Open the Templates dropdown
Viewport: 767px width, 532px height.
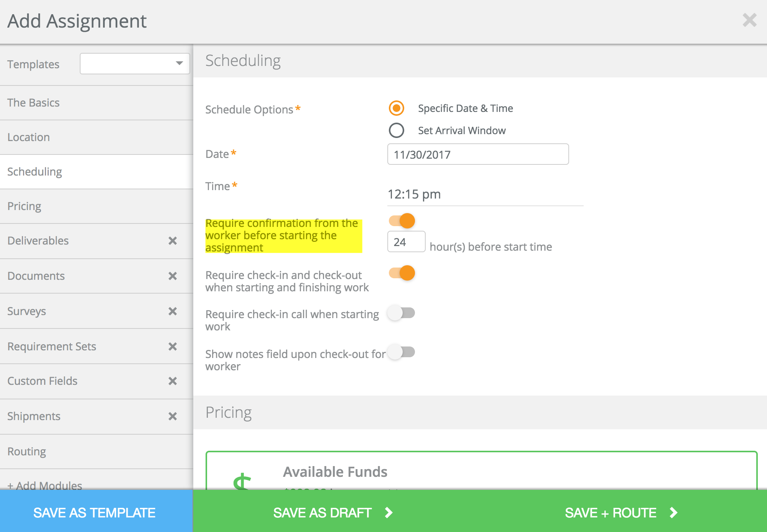point(135,64)
